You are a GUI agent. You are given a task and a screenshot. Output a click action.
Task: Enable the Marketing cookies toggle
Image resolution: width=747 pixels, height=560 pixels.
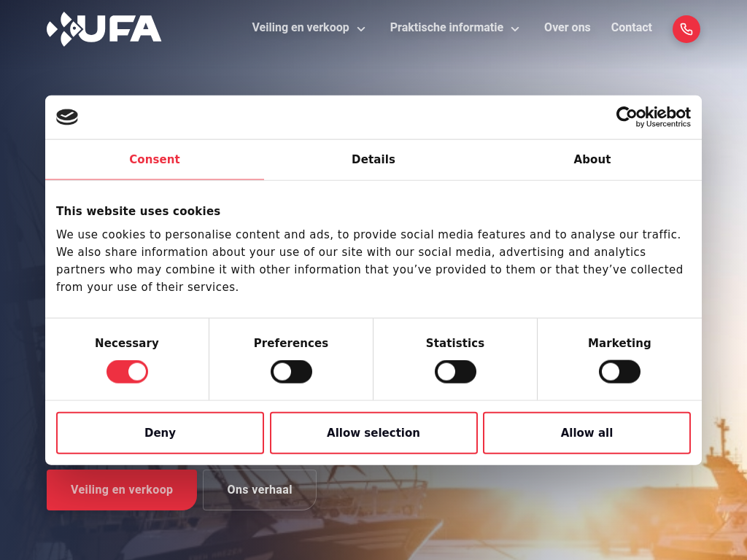click(619, 372)
